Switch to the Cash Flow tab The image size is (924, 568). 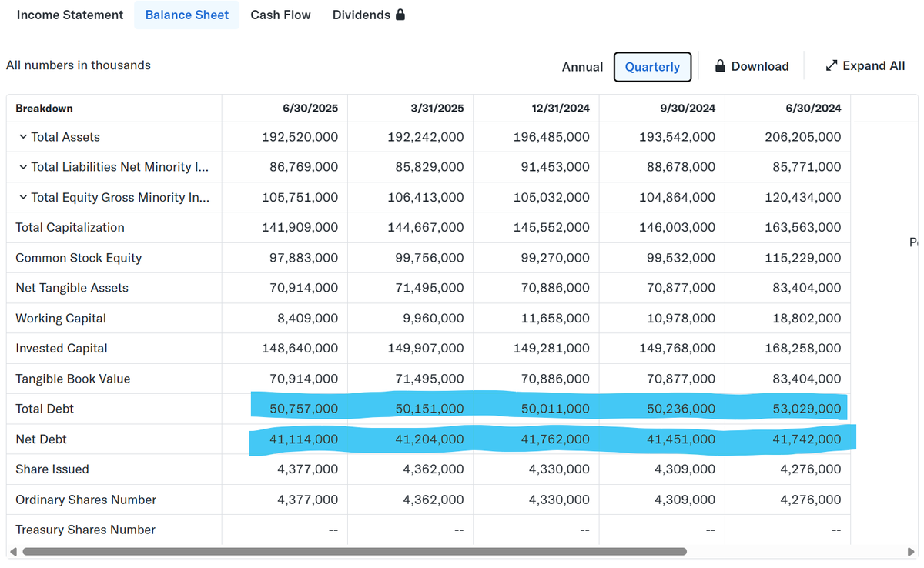coord(281,15)
